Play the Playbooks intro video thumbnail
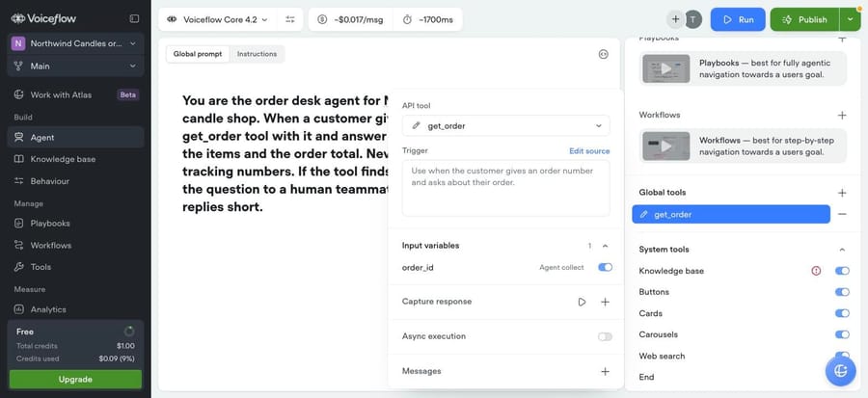Screen dimensions: 868x398 tap(665, 68)
